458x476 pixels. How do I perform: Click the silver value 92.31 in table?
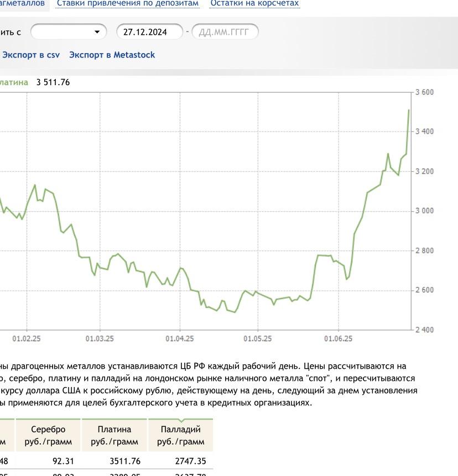pos(63,461)
